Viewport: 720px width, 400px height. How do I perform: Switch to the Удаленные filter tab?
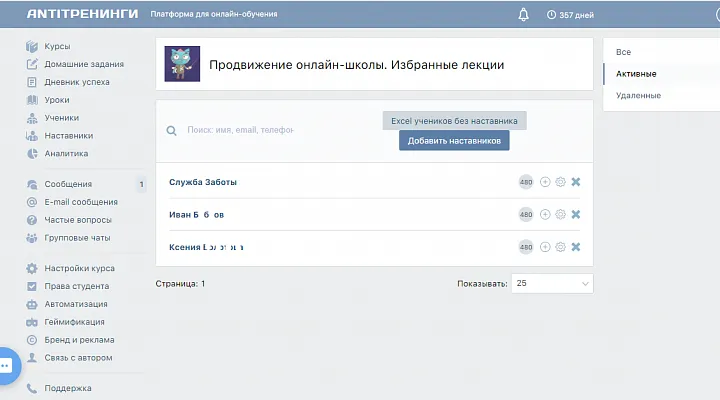[638, 96]
